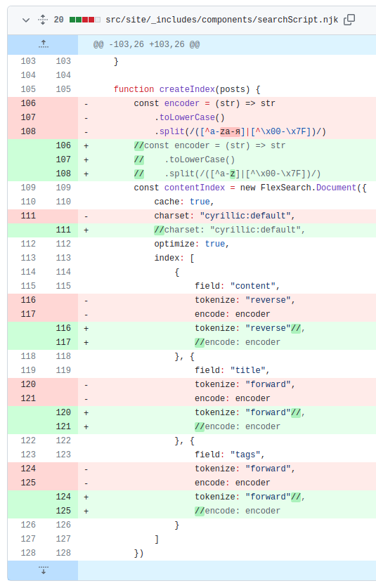Select added line number 108
376x588 pixels.
point(63,174)
